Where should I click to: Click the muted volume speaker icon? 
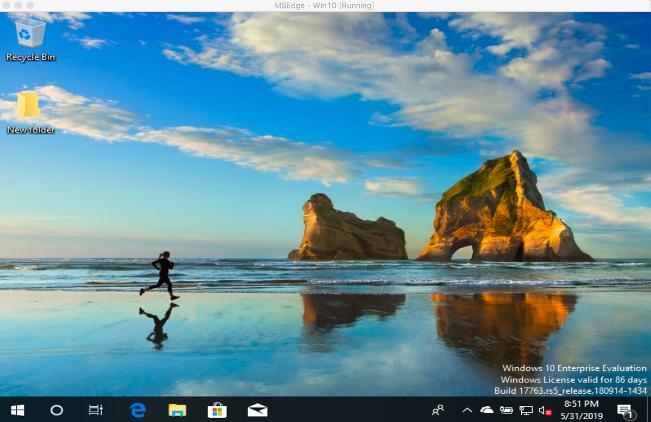coord(544,411)
